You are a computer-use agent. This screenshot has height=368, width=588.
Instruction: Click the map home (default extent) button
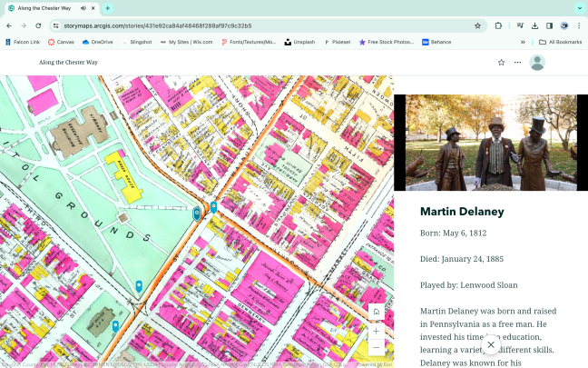tap(376, 312)
